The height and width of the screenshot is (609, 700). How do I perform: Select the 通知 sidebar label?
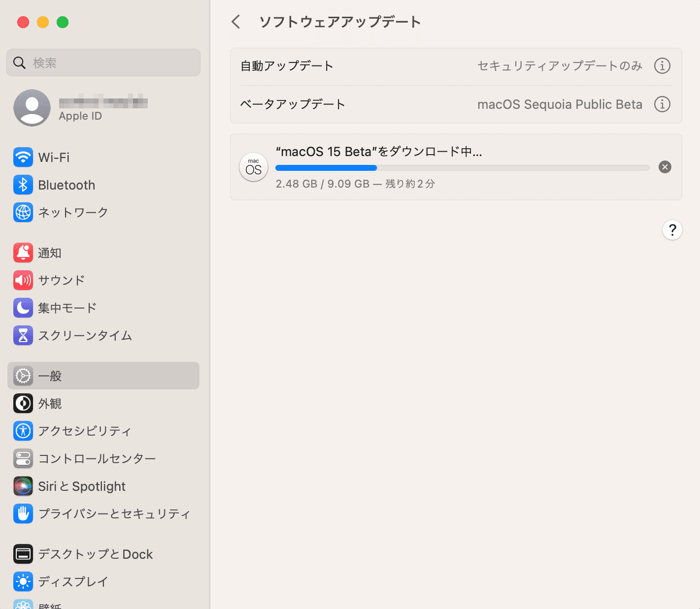click(50, 253)
